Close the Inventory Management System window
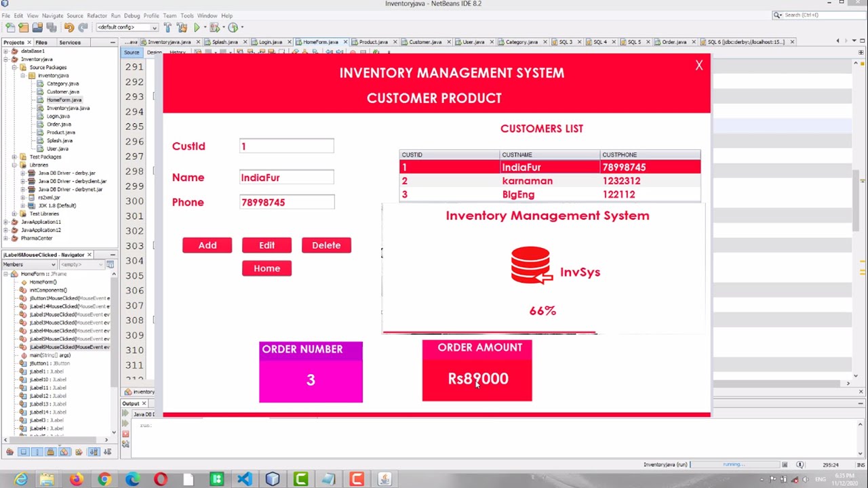 [x=699, y=65]
